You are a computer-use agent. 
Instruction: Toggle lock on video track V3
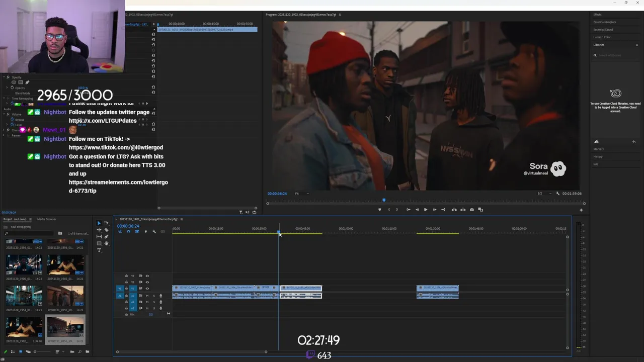pyautogui.click(x=126, y=276)
